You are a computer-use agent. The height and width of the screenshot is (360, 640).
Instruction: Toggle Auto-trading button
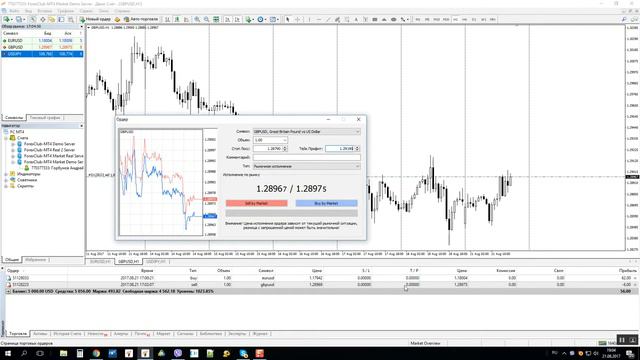[x=141, y=19]
